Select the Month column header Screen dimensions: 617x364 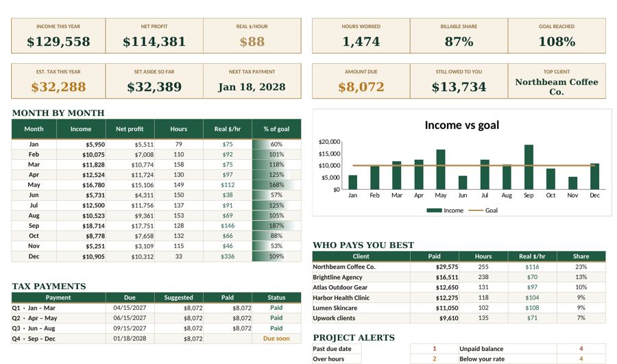34,129
